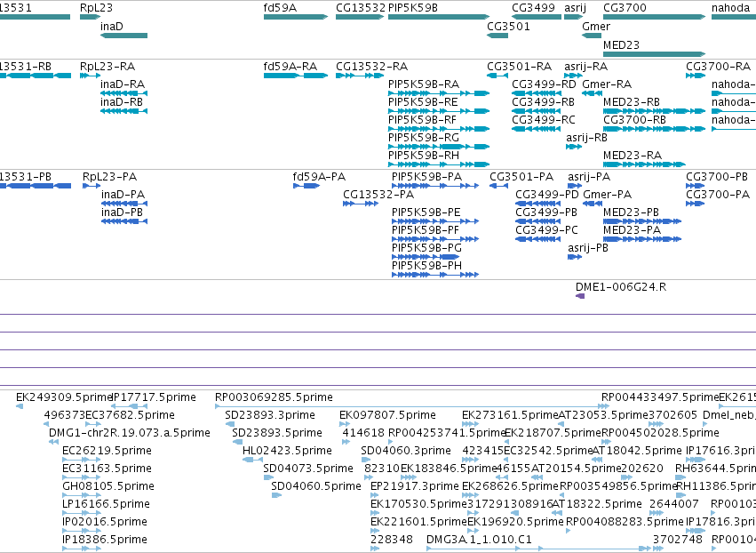Select the EK249309.5prime EST label
The height and width of the screenshot is (553, 756).
coord(64,397)
